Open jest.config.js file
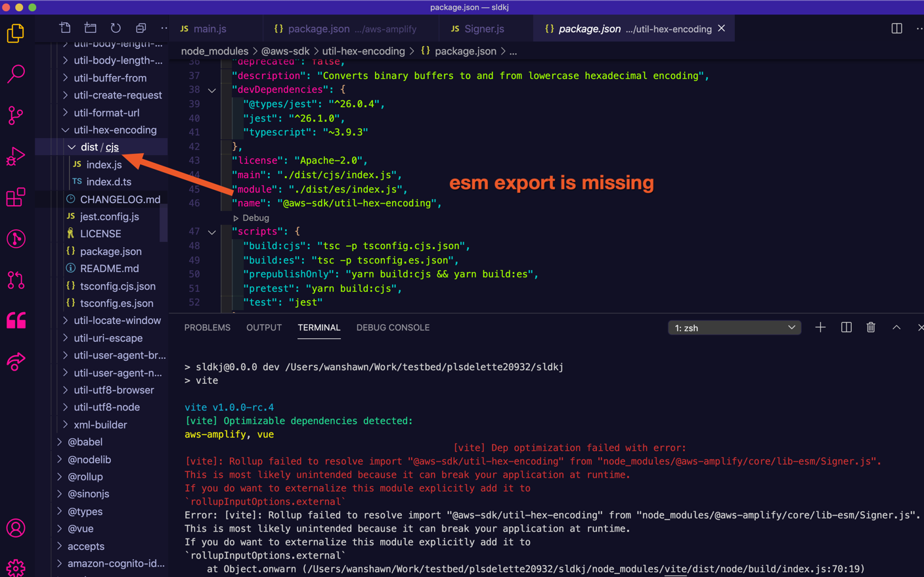Viewport: 924px width, 577px height. [x=102, y=216]
